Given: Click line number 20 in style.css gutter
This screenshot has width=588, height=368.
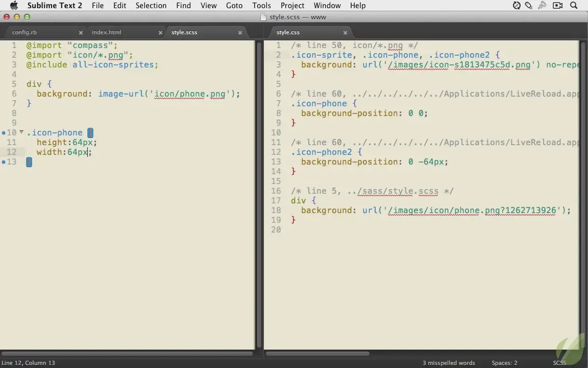Looking at the screenshot, I should pyautogui.click(x=276, y=230).
